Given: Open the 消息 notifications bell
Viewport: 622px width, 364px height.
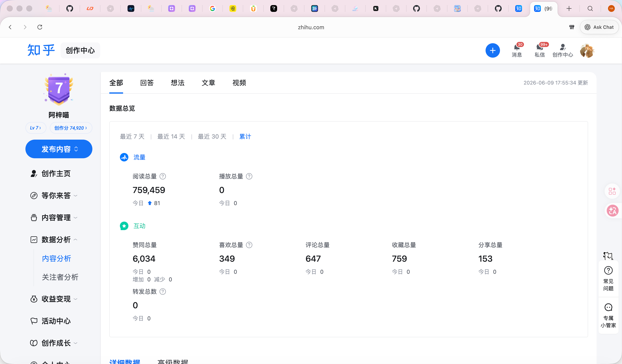Looking at the screenshot, I should [517, 50].
